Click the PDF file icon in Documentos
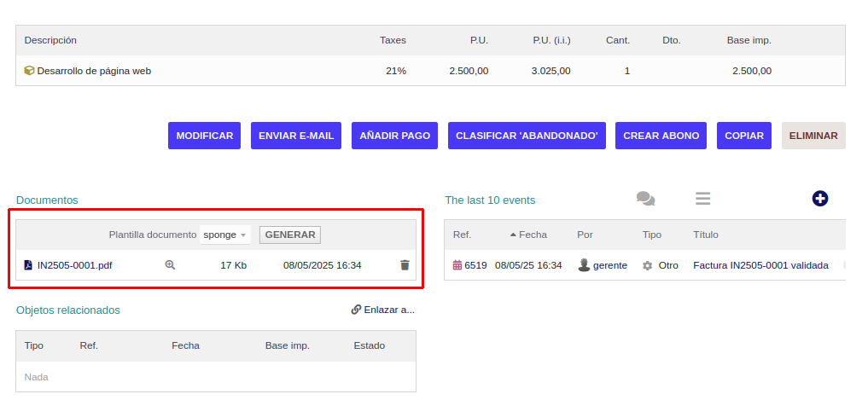Viewport: 868px width, 400px height. [x=28, y=265]
